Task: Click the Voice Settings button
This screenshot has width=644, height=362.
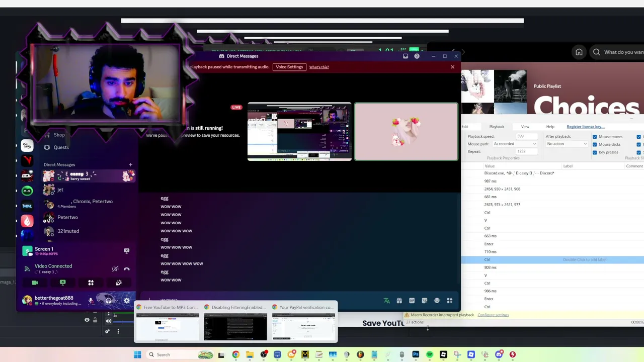Action: [x=289, y=67]
